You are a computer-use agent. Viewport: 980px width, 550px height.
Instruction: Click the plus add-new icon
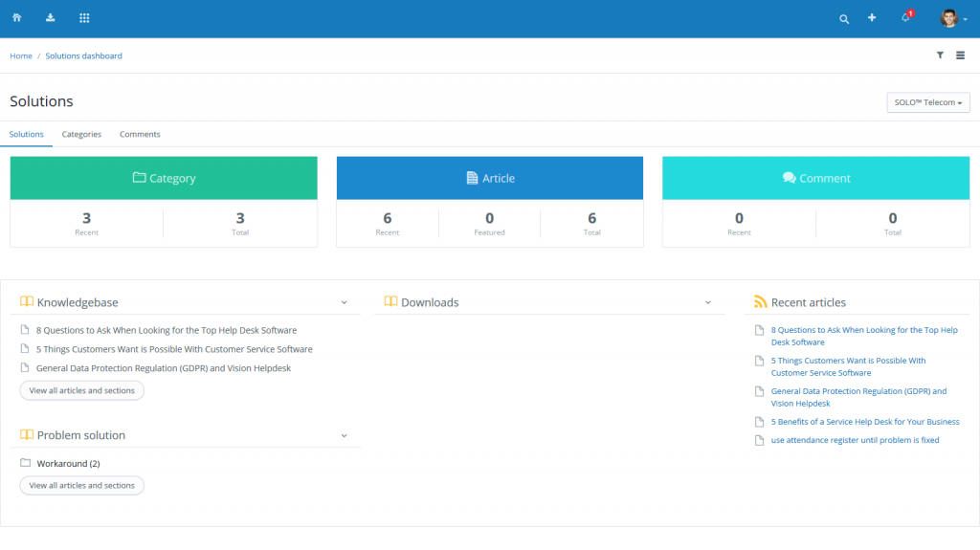click(x=872, y=18)
